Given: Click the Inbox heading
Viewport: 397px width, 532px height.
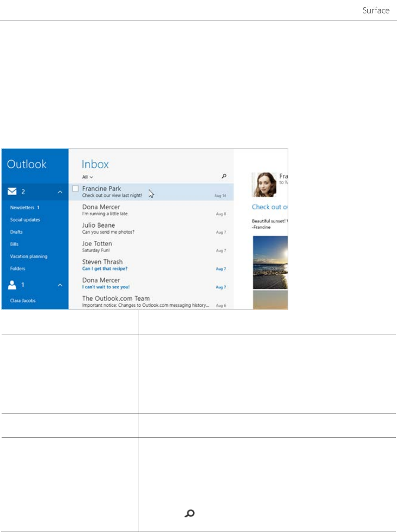Looking at the screenshot, I should click(95, 164).
